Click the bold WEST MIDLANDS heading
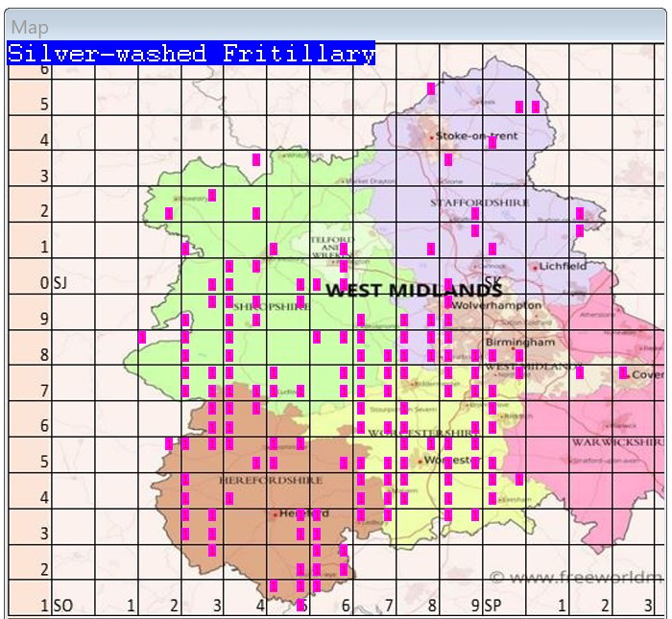Viewport: 672px width, 619px height. [x=415, y=289]
